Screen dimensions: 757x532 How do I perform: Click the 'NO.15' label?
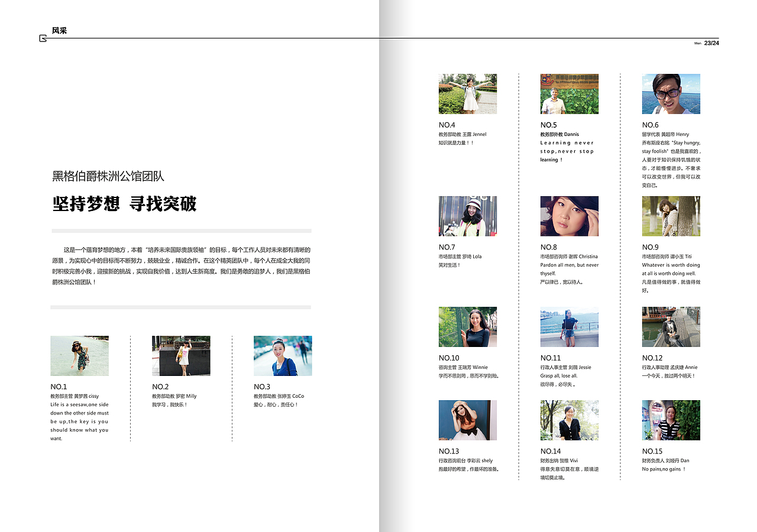[x=652, y=451]
